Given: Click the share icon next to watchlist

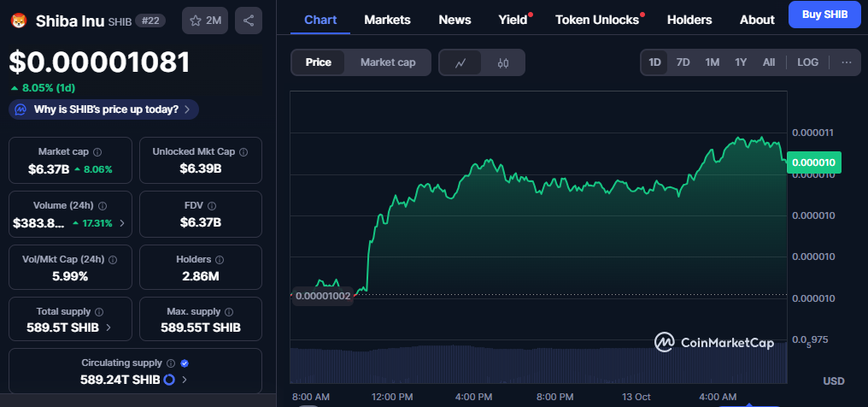Looking at the screenshot, I should (x=248, y=21).
